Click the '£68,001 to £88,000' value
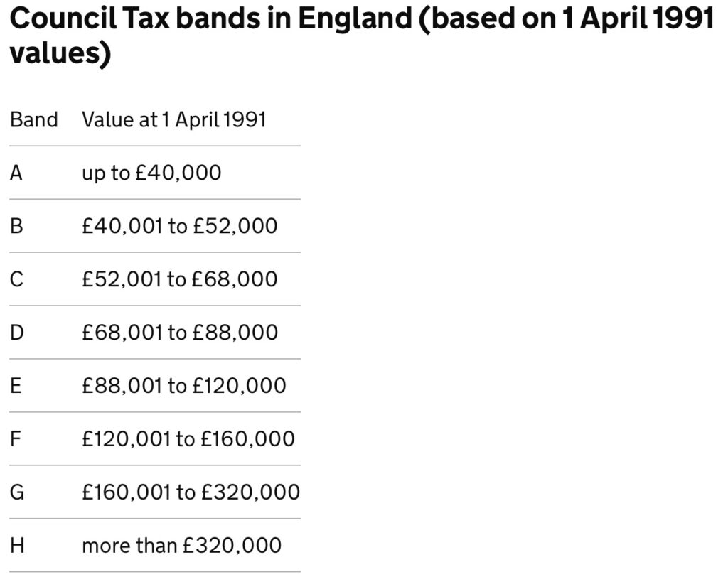 [x=180, y=333]
